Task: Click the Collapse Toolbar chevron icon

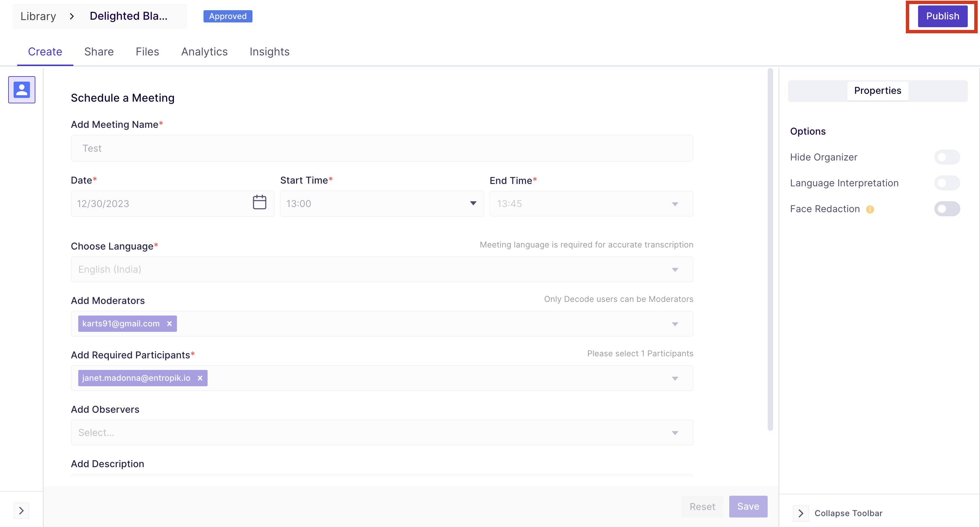Action: [x=801, y=513]
